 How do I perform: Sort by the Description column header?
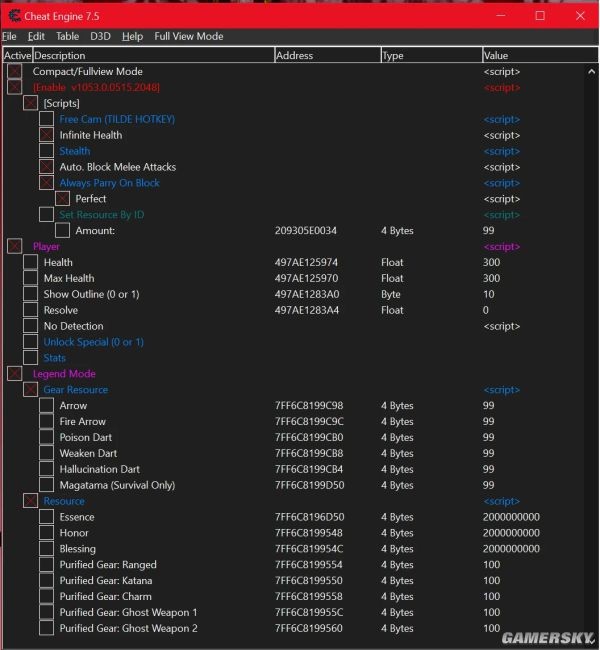[153, 55]
